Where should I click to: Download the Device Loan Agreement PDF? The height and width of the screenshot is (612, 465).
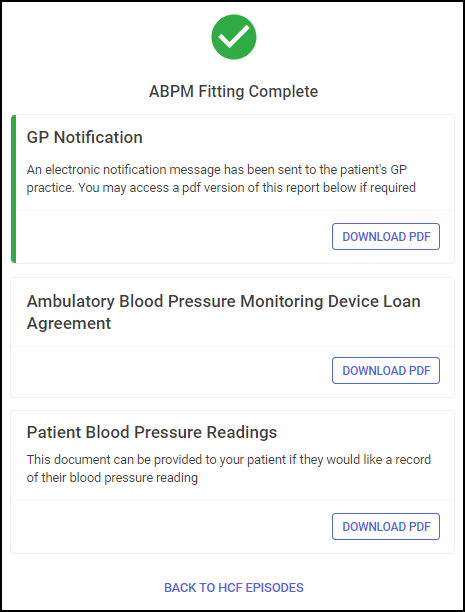386,370
